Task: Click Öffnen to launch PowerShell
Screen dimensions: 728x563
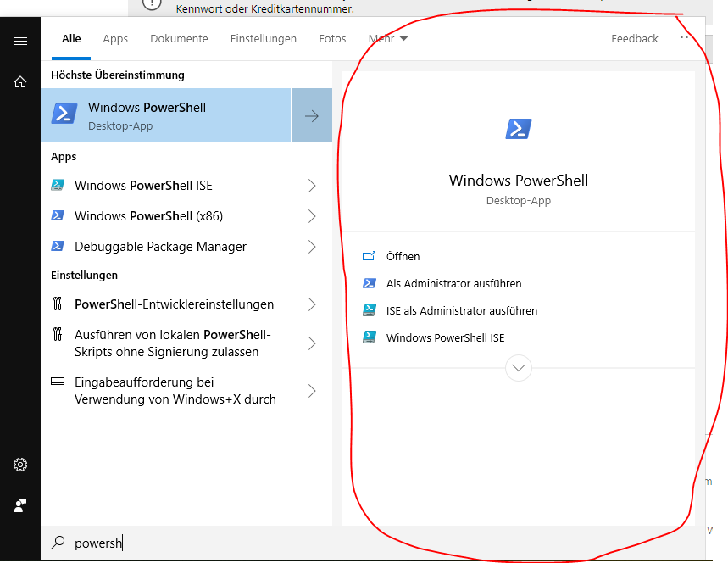Action: [x=403, y=256]
